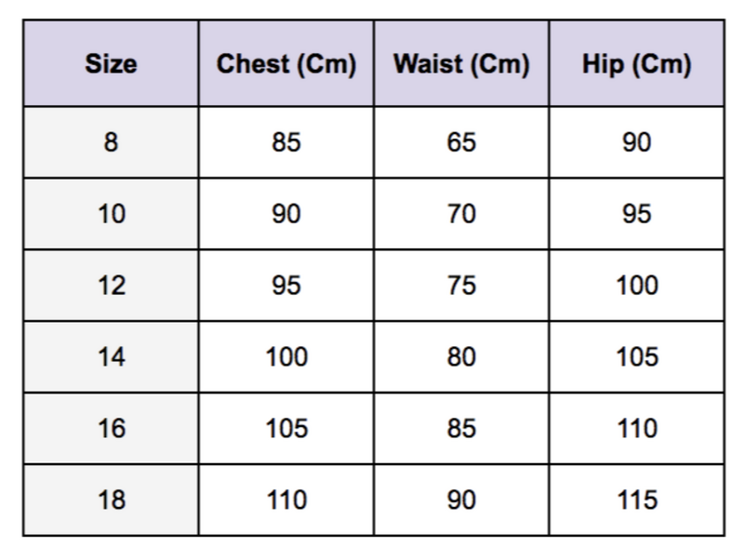Click the Size column header
Screen dimensions: 744x560
111,65
